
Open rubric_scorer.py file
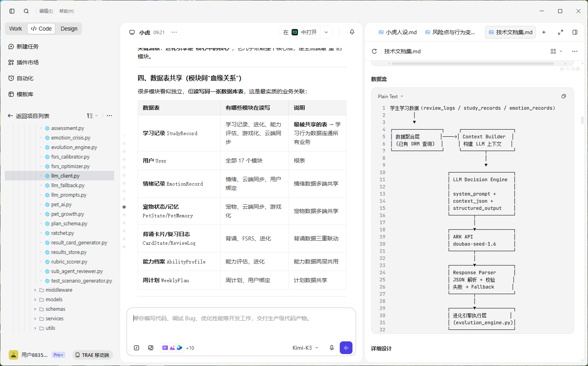(x=66, y=261)
